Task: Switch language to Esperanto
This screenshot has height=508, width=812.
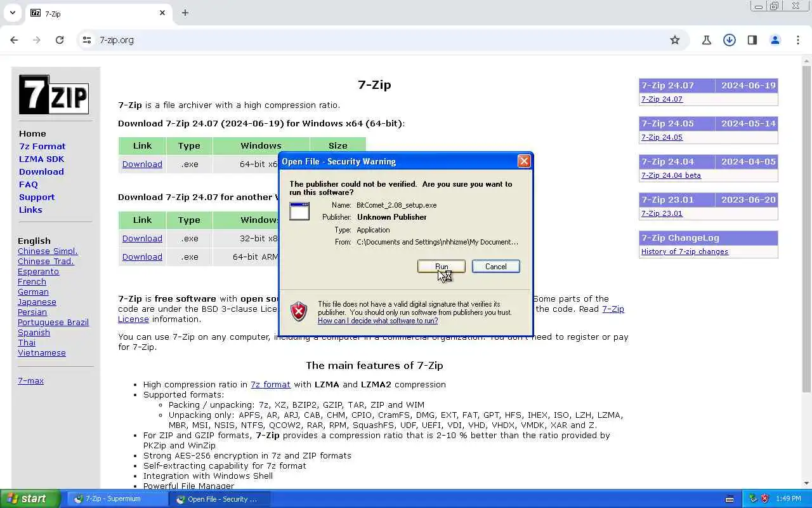Action: [x=38, y=271]
